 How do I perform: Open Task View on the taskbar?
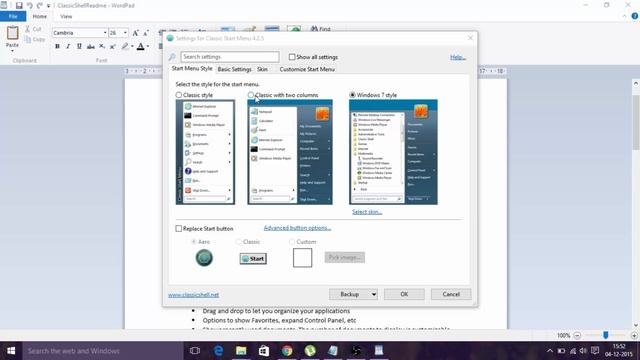point(195,351)
